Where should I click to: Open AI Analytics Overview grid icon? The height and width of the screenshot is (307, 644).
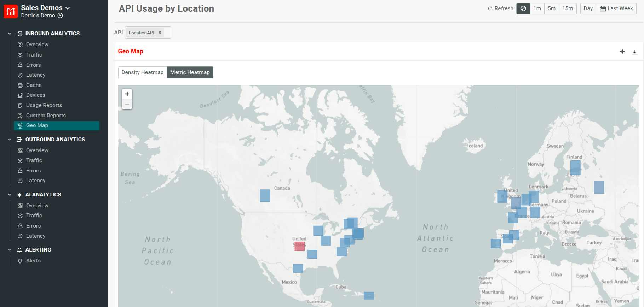20,206
